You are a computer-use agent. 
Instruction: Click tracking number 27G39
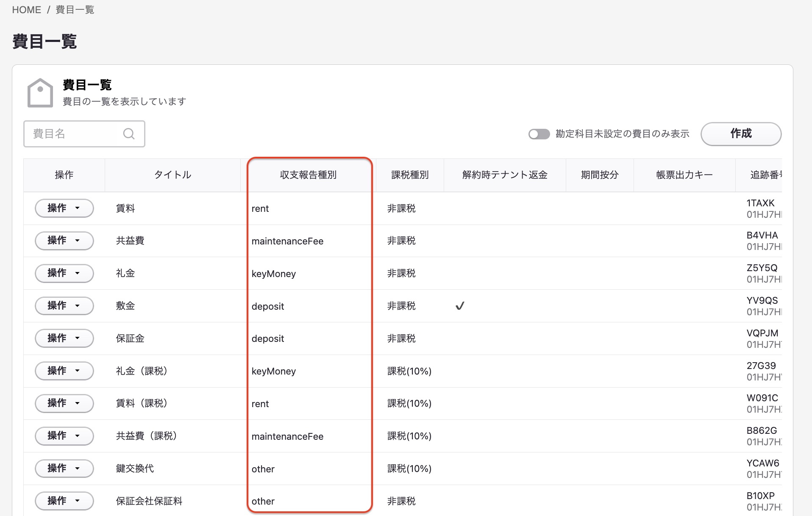[x=761, y=366]
